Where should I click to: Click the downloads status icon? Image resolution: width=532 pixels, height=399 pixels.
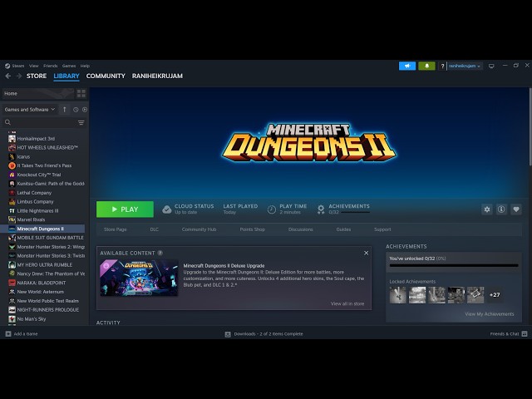228,334
